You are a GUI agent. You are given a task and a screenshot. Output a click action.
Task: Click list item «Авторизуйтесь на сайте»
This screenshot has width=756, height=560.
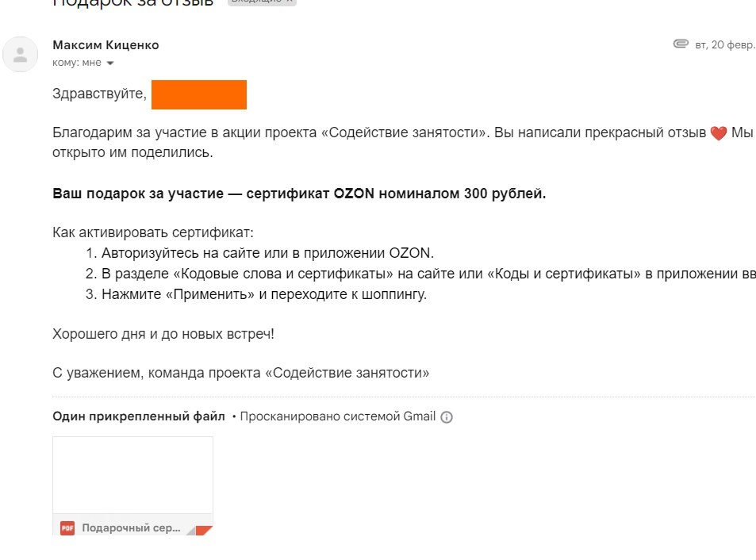[x=267, y=253]
